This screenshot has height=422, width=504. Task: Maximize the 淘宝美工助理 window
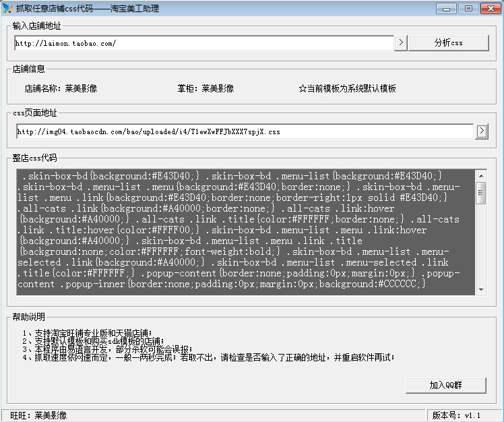[x=468, y=9]
